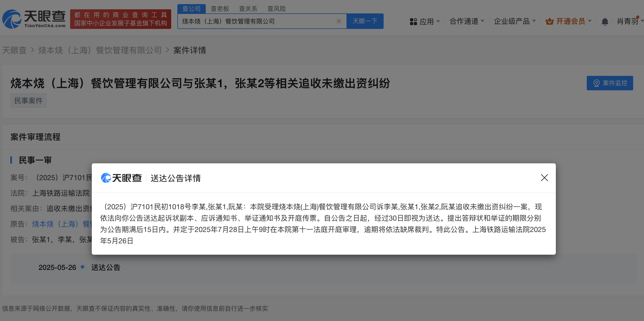
Task: Open the notification bell
Action: (605, 21)
